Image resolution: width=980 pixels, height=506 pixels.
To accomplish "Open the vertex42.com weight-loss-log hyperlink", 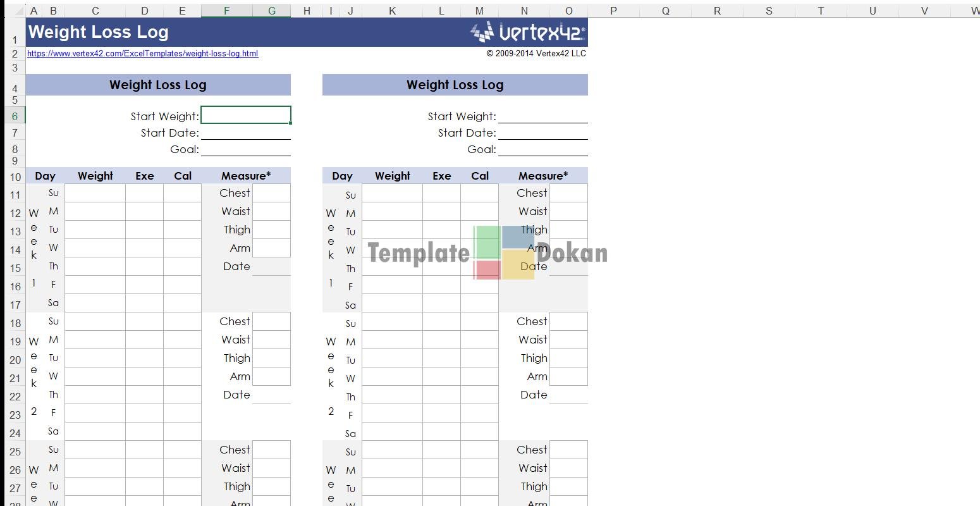I will (142, 54).
